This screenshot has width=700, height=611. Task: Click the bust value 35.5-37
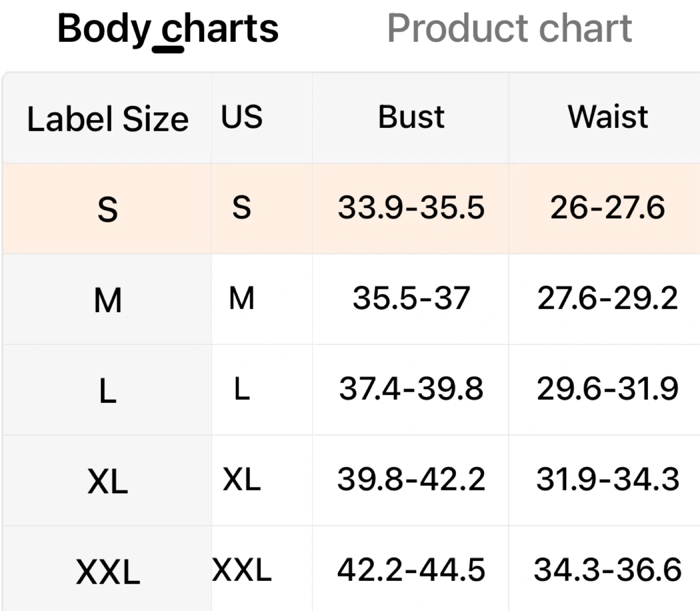pyautogui.click(x=411, y=298)
